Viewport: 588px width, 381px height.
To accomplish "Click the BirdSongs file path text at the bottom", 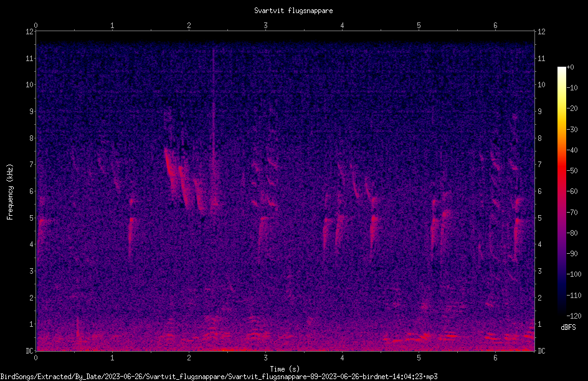I will [219, 377].
